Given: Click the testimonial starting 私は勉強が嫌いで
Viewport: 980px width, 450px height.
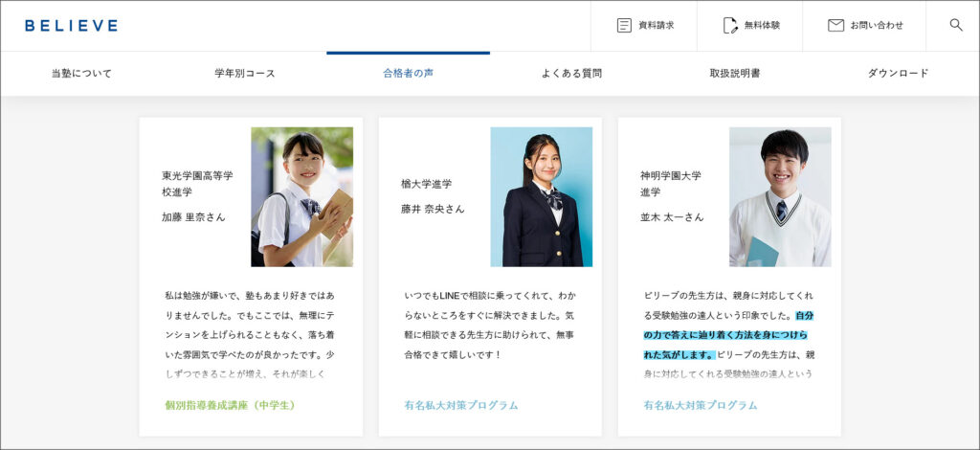Looking at the screenshot, I should click(x=250, y=335).
